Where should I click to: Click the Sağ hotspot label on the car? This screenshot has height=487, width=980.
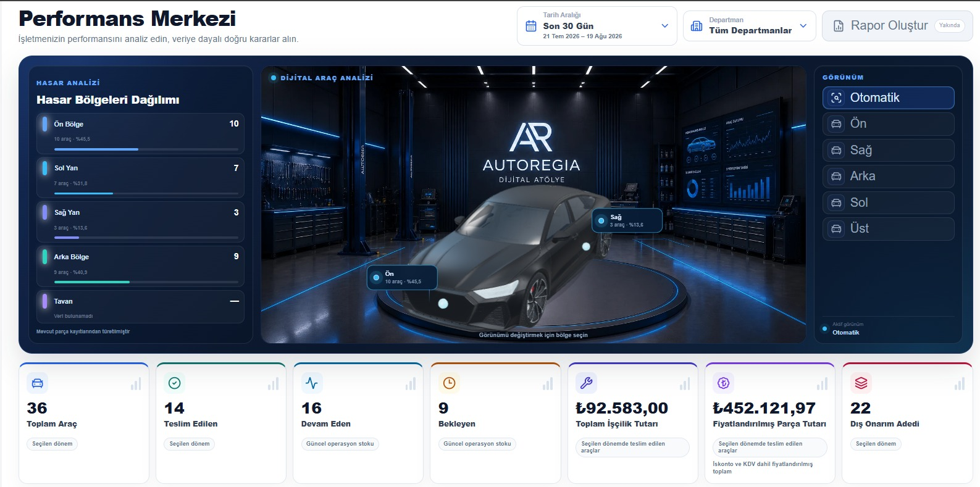tap(627, 220)
